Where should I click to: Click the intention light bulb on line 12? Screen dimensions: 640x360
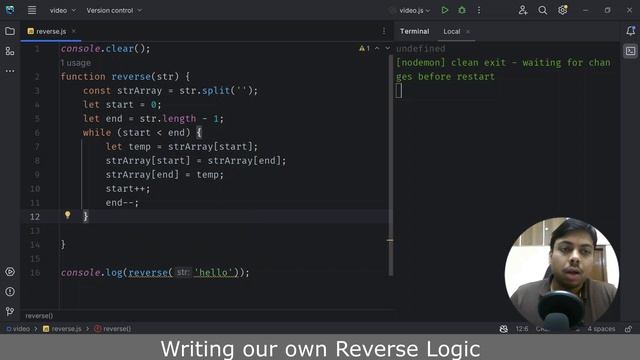tap(68, 215)
